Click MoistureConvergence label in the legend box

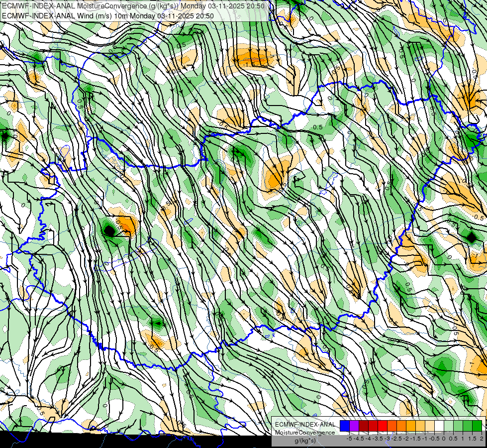[305, 433]
